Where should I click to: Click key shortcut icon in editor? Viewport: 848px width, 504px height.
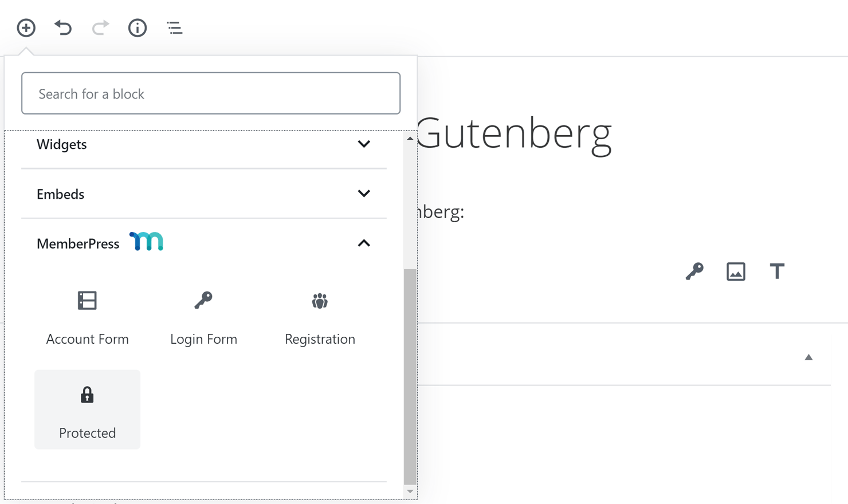(694, 271)
